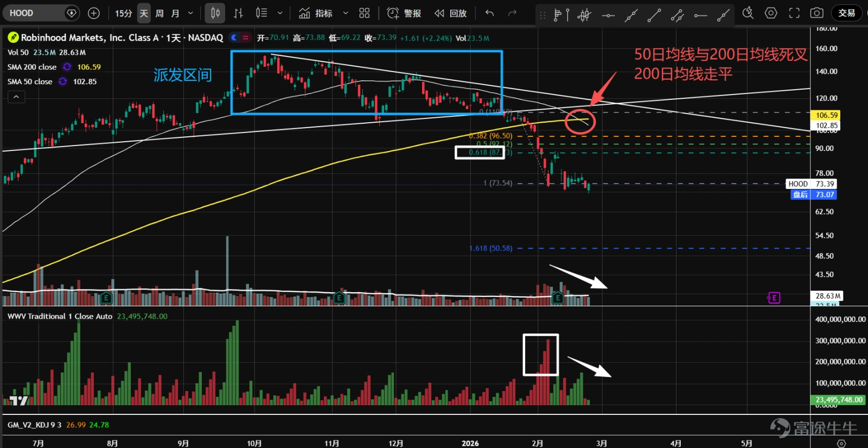This screenshot has width=868, height=448.
Task: Click SMA 200 refresh status icon
Action: pos(67,67)
